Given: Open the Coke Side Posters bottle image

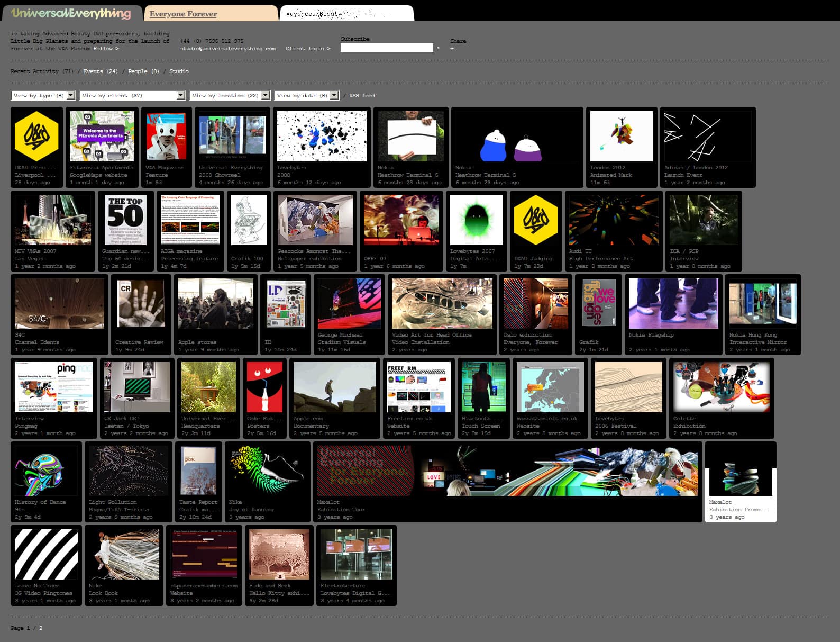Looking at the screenshot, I should click(x=265, y=387).
